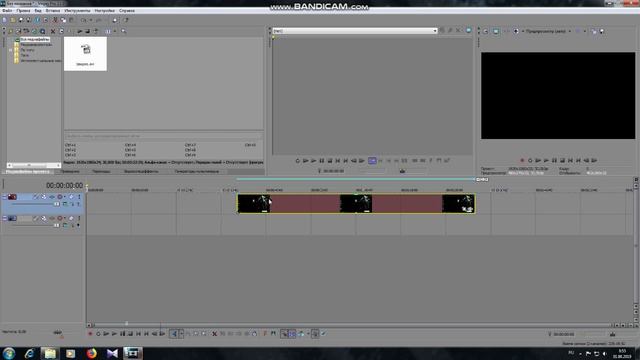640x360 pixels.
Task: Minimize the first video track
Action: (x=4, y=197)
